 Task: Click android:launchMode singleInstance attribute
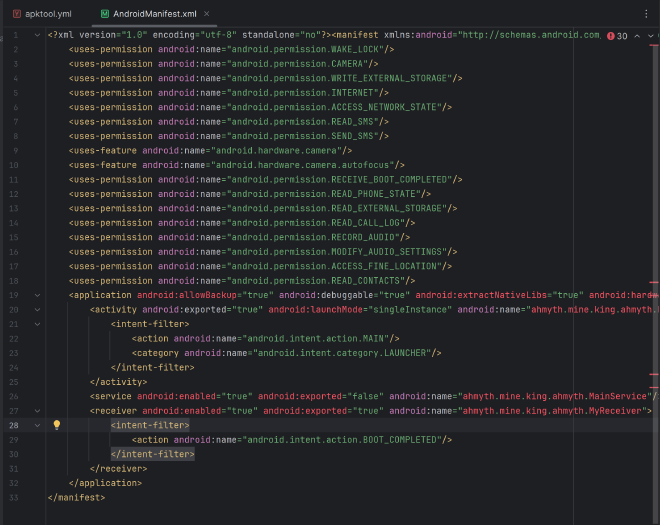(x=360, y=309)
